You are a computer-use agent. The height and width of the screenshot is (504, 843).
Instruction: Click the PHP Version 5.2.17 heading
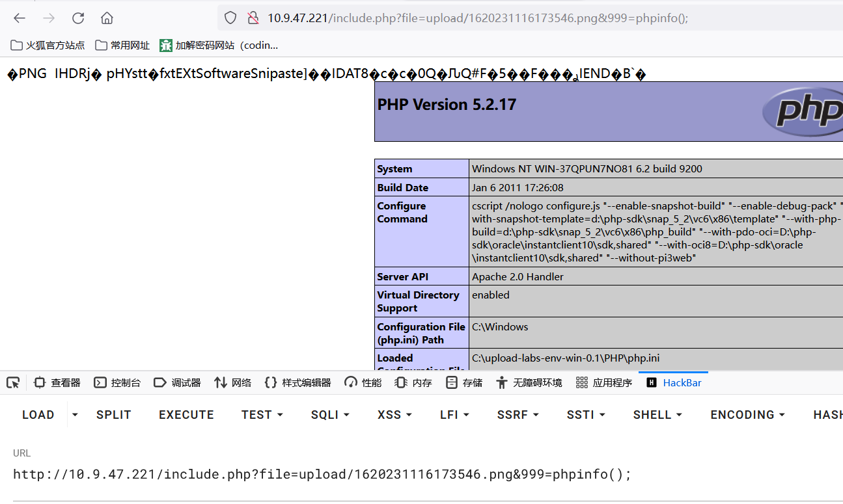click(447, 105)
